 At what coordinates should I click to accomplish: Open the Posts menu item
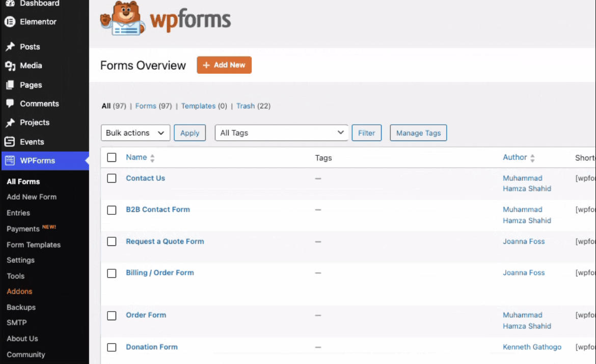click(x=30, y=47)
